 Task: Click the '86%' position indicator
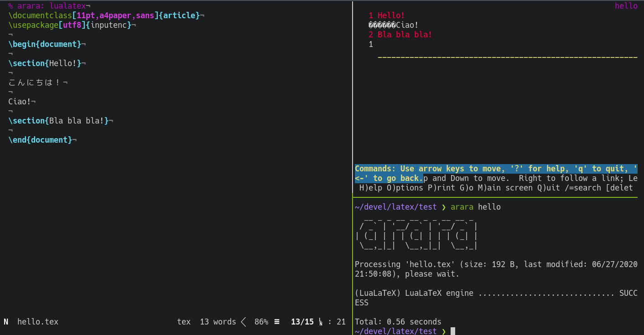tap(261, 322)
